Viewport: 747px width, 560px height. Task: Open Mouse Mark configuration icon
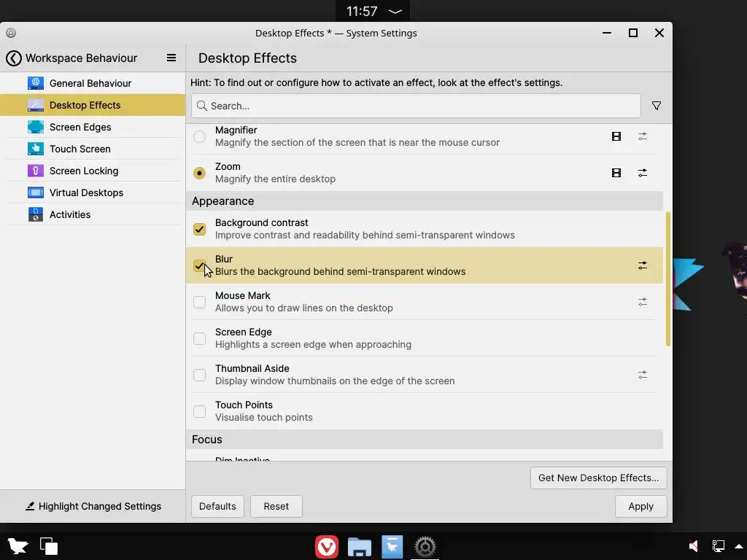(642, 302)
